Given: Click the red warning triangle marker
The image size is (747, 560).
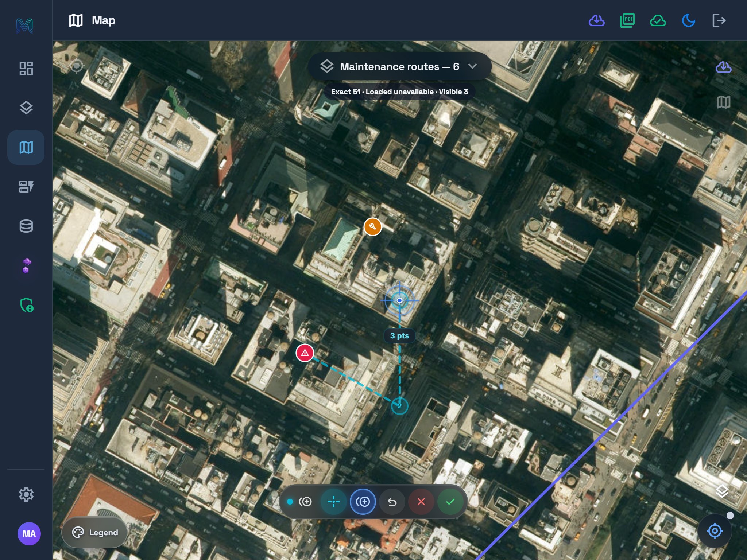Looking at the screenshot, I should (x=305, y=353).
